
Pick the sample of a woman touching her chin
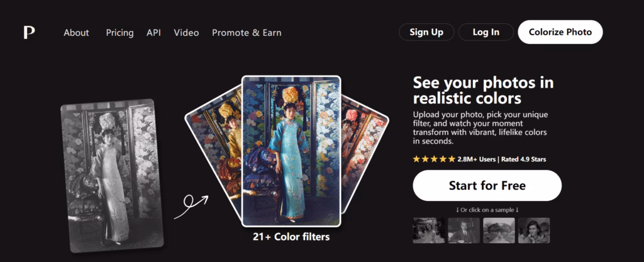coord(534,231)
